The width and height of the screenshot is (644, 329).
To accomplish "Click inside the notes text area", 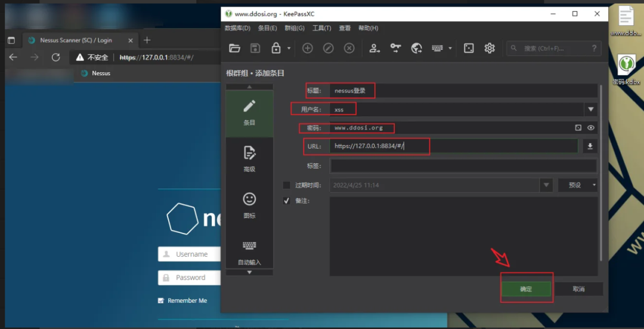I will click(x=463, y=236).
